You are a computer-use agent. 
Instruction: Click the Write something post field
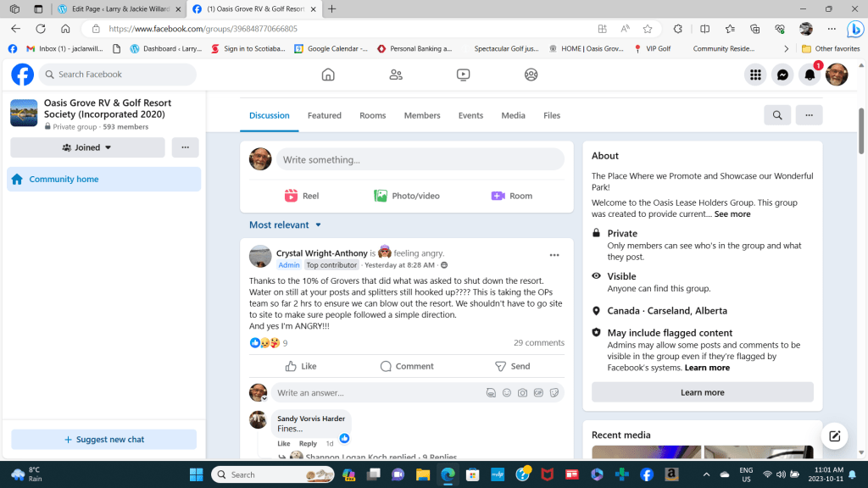[420, 159]
